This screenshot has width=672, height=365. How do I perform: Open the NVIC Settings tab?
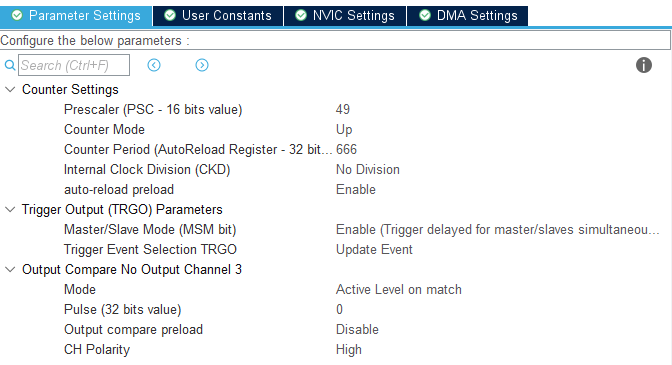tap(345, 16)
